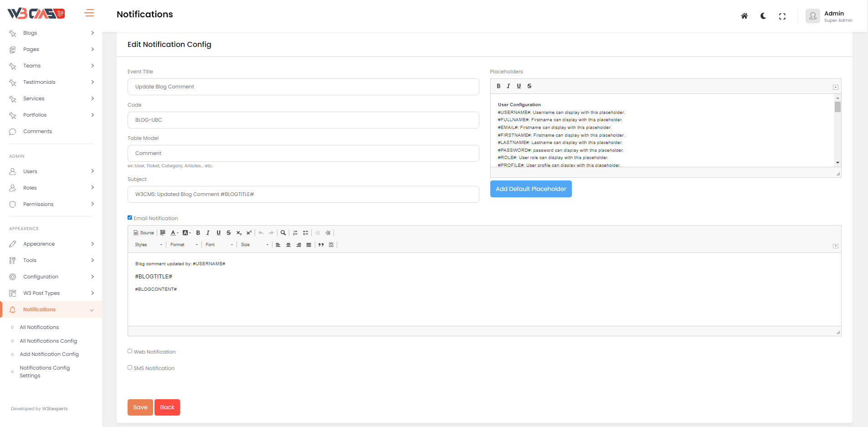Uncheck the Email Notification checkbox
Screen dimensions: 868x427
[130, 218]
